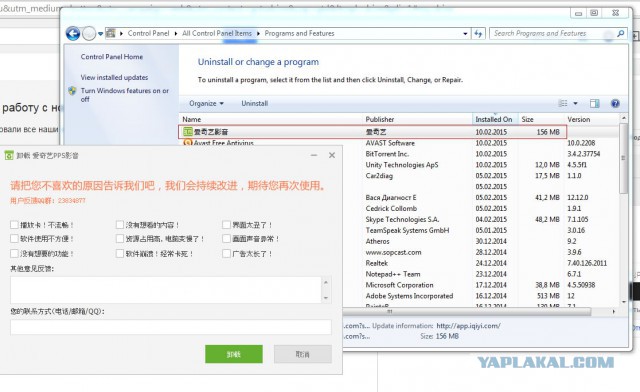Image resolution: width=640 pixels, height=392 pixels.
Task: Expand arrow after Control Panel breadcrumb
Action: (x=176, y=34)
